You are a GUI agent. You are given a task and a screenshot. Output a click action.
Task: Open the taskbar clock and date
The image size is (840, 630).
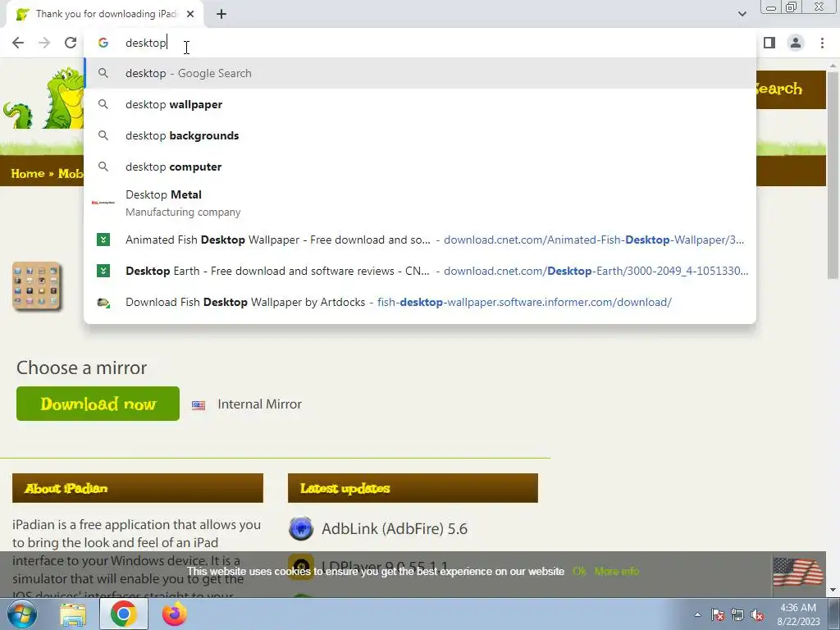(x=798, y=614)
